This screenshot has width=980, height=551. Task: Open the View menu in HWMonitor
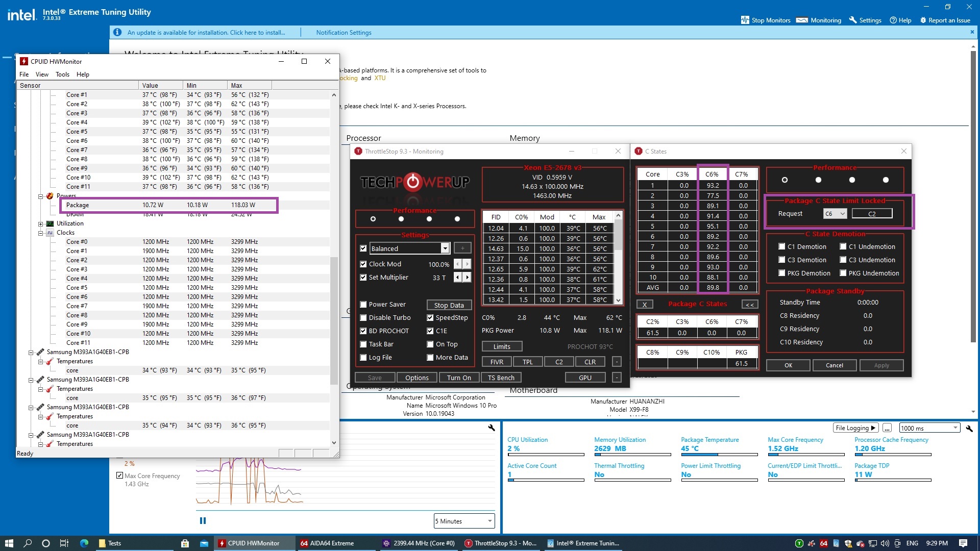pyautogui.click(x=42, y=74)
